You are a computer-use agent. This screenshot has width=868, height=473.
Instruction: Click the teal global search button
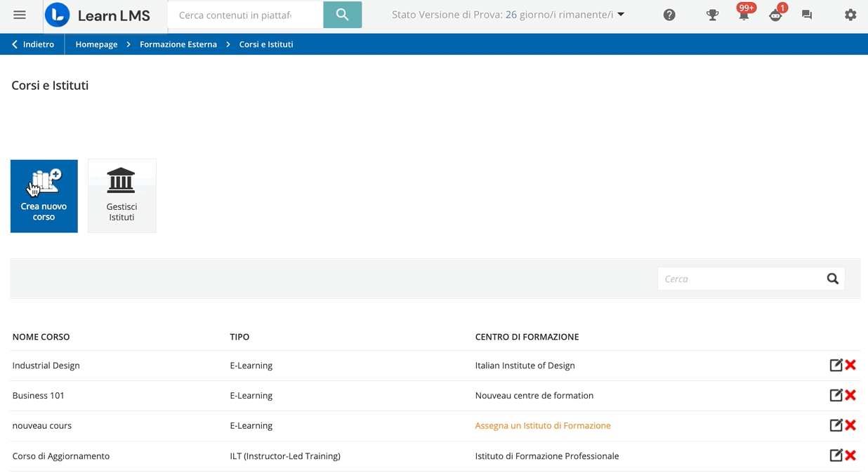(342, 15)
